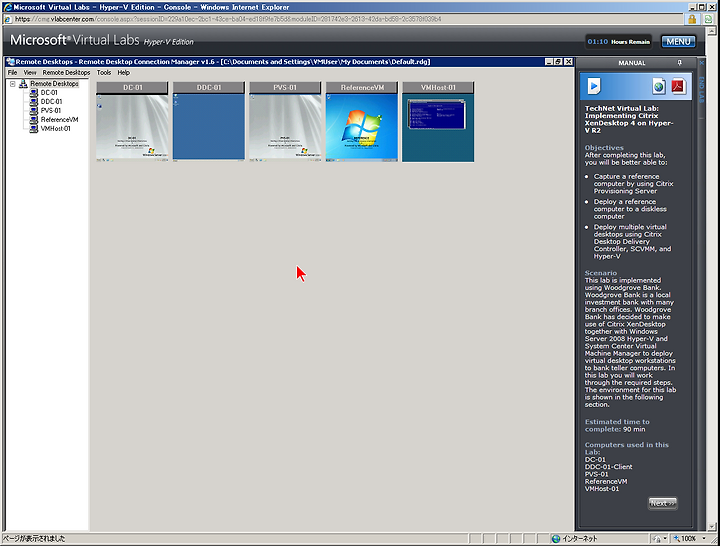Click the Remote Desktop Connection Manager title icon
The width and height of the screenshot is (720, 546).
point(10,62)
